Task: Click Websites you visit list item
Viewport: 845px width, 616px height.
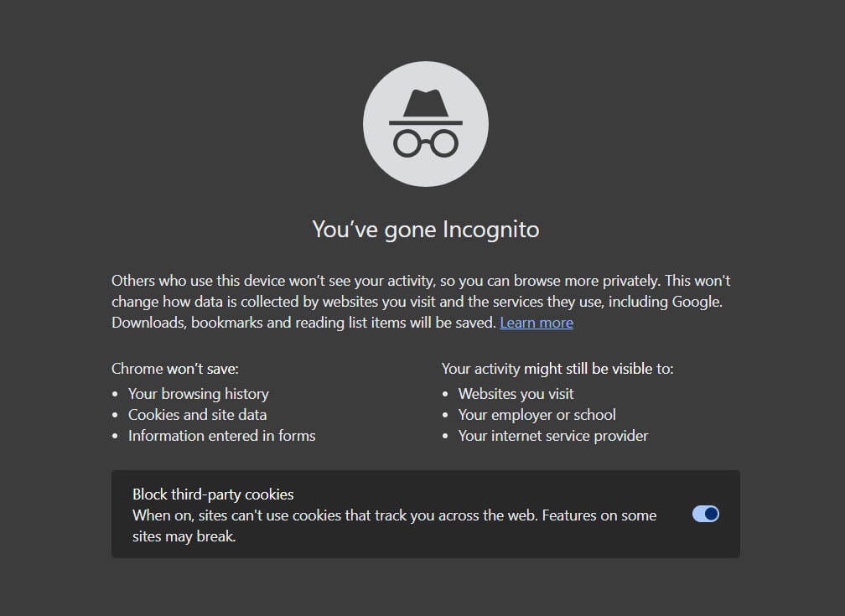Action: point(516,394)
